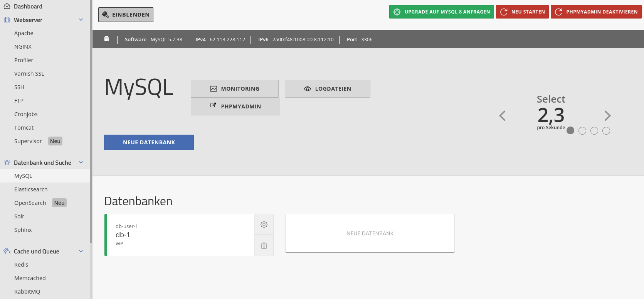Click the sidebar scrollbar

[91, 122]
